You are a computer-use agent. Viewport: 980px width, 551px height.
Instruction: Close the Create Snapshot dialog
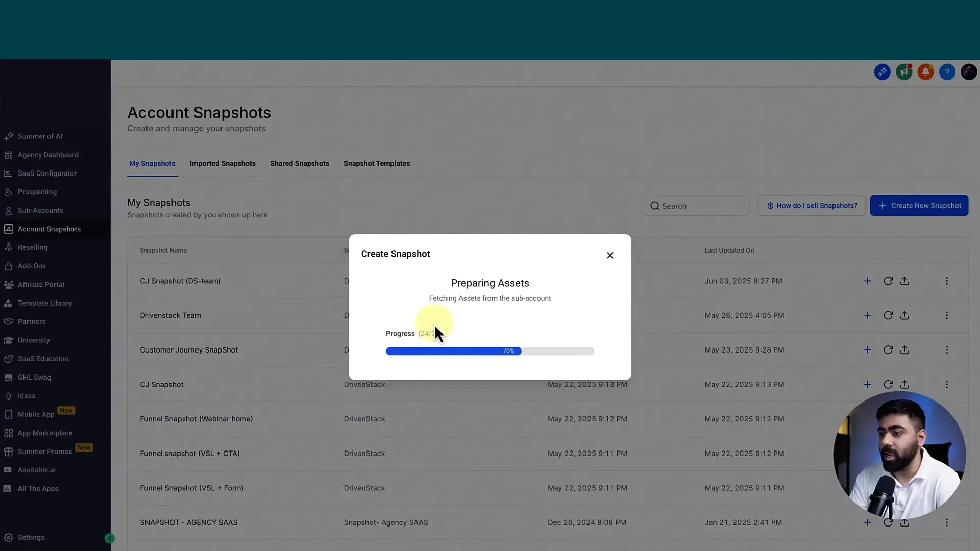click(610, 255)
